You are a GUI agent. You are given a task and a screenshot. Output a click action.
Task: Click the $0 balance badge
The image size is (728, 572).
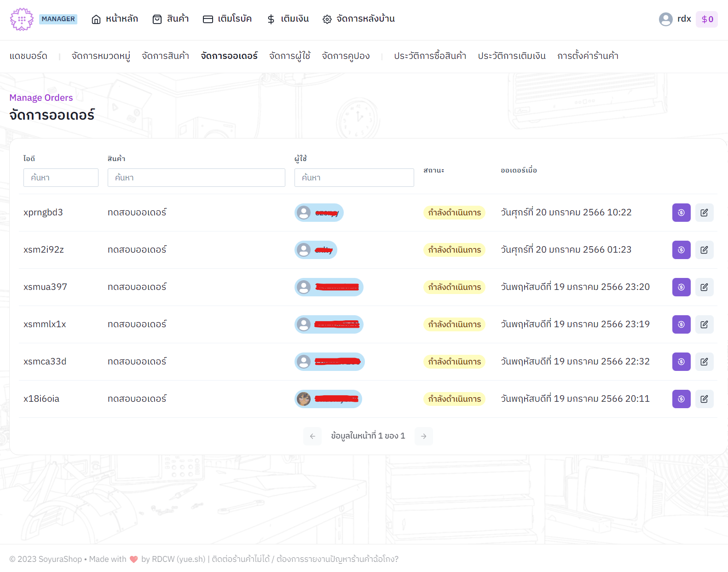707,19
